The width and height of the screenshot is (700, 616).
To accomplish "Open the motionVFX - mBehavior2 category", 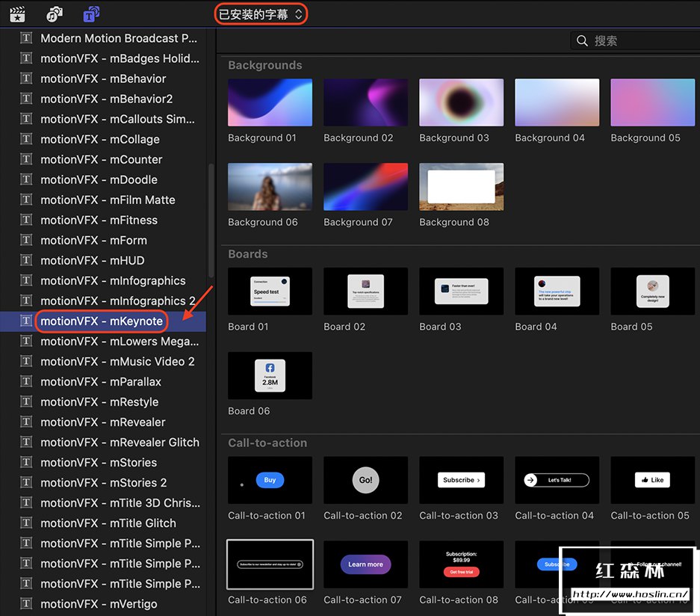I will coord(103,99).
